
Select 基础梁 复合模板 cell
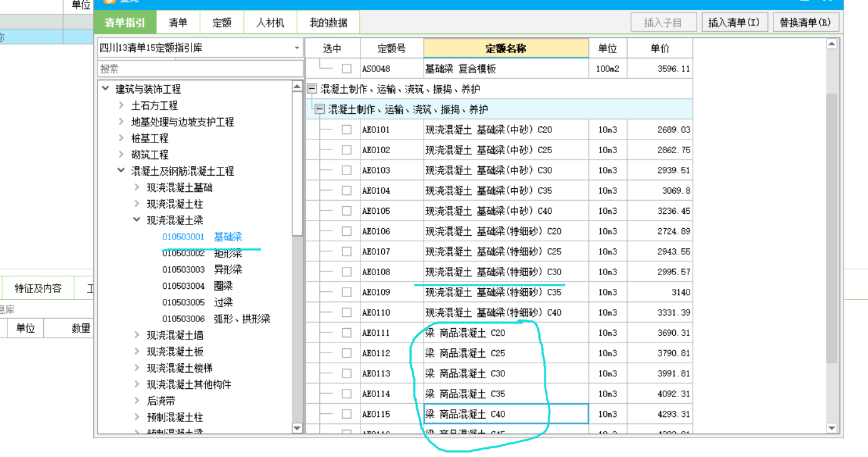pos(506,69)
